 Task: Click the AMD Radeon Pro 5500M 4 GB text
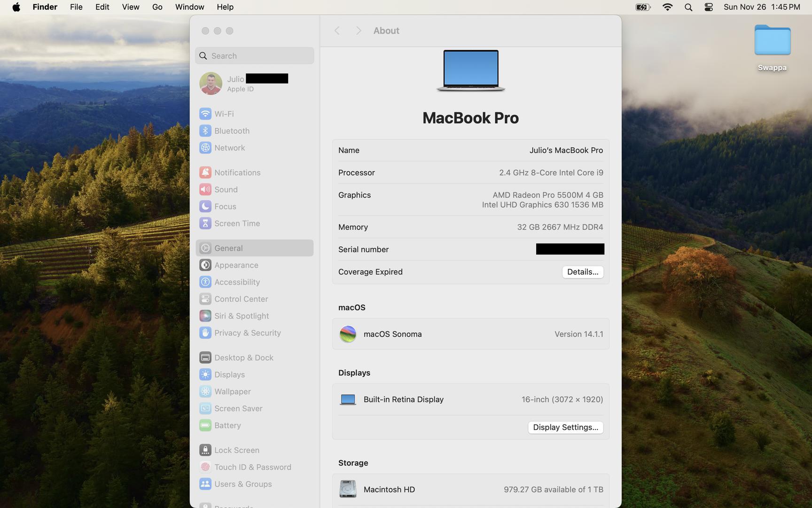point(548,195)
